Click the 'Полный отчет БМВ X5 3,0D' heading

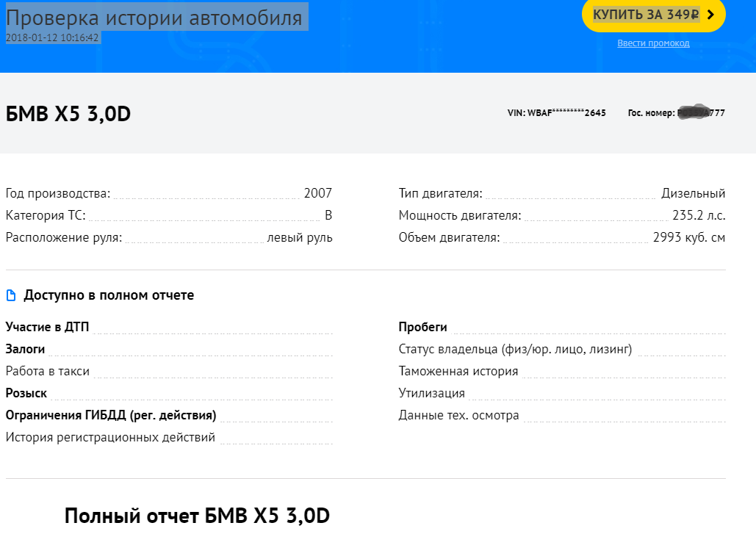click(197, 516)
